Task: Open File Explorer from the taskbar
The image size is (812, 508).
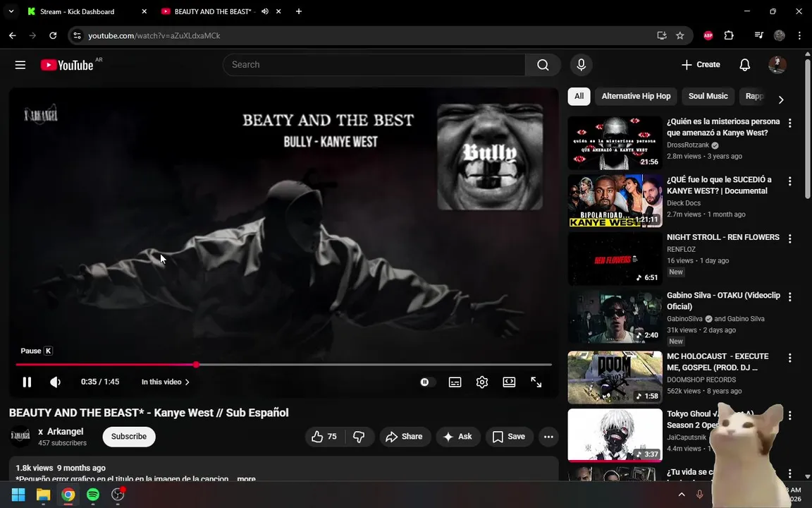Action: pos(43,495)
